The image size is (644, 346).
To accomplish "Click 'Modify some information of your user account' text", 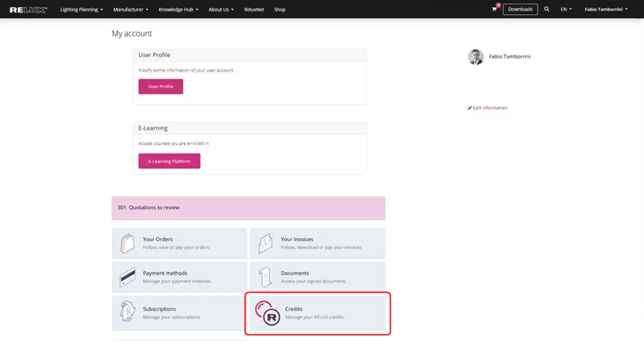I will 186,70.
